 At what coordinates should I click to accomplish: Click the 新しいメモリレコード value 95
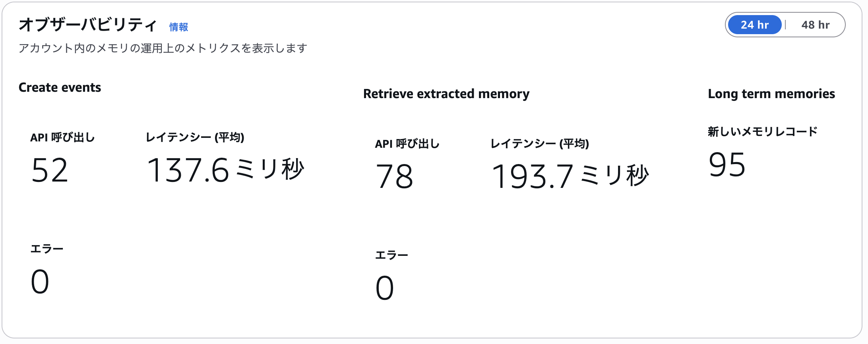[x=727, y=166]
